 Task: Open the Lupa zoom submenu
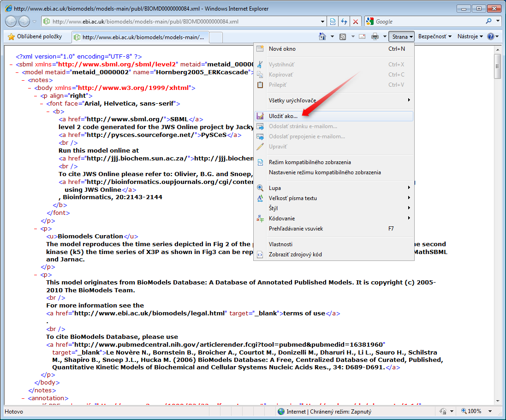(333, 188)
